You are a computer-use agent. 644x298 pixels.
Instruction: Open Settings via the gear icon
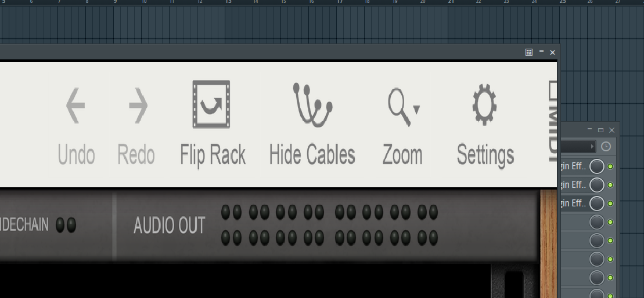tap(485, 104)
